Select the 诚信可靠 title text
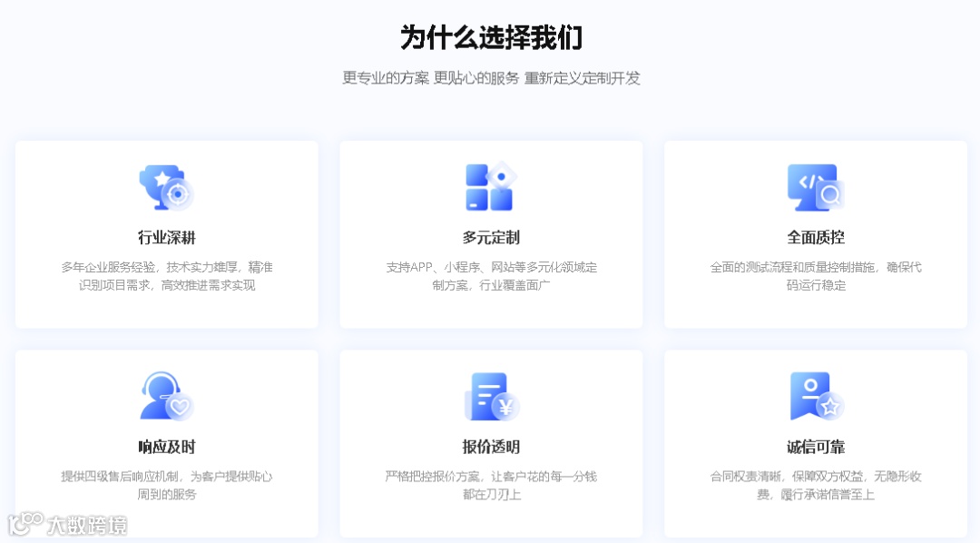 tap(815, 446)
